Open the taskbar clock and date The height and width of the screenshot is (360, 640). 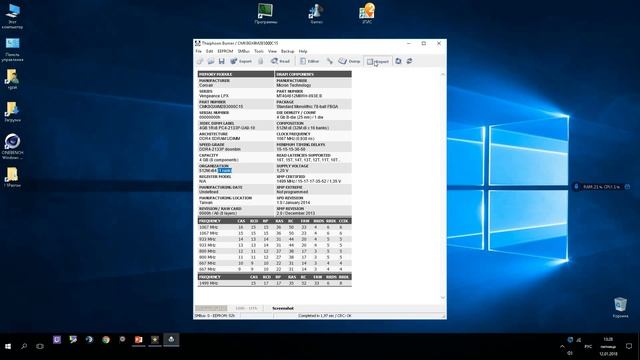(x=608, y=346)
